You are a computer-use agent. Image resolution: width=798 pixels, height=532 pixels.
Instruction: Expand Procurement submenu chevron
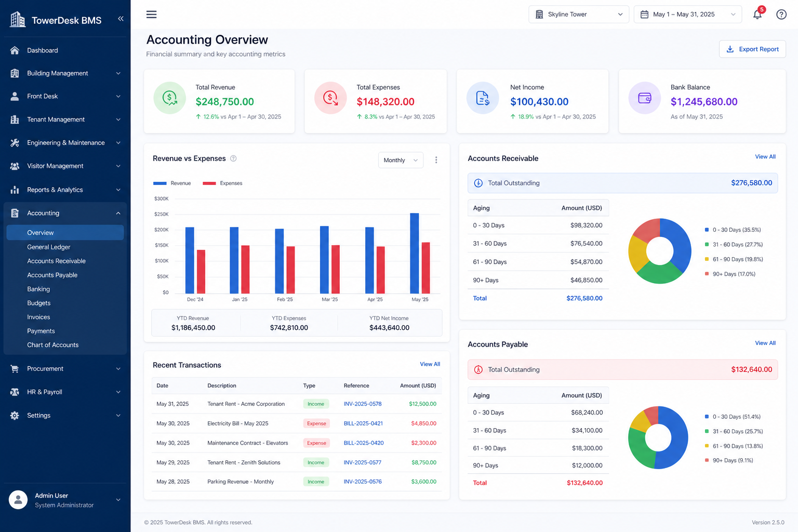point(118,369)
